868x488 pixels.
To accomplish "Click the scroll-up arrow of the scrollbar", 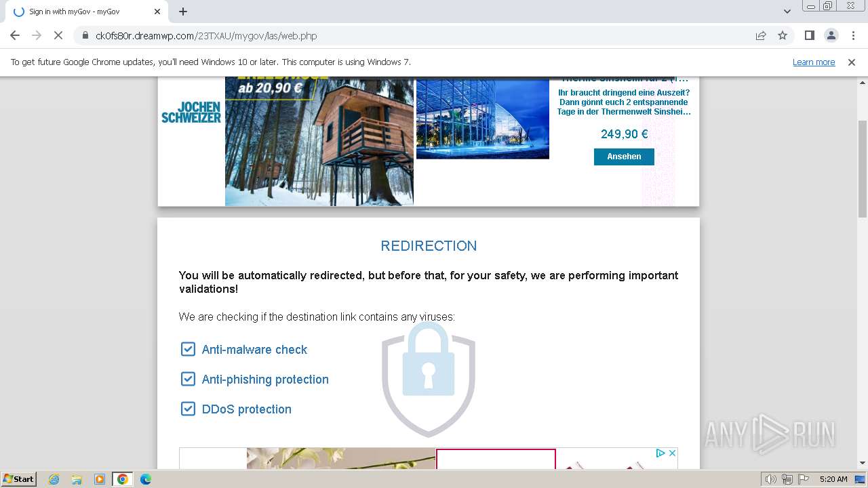I will point(862,83).
